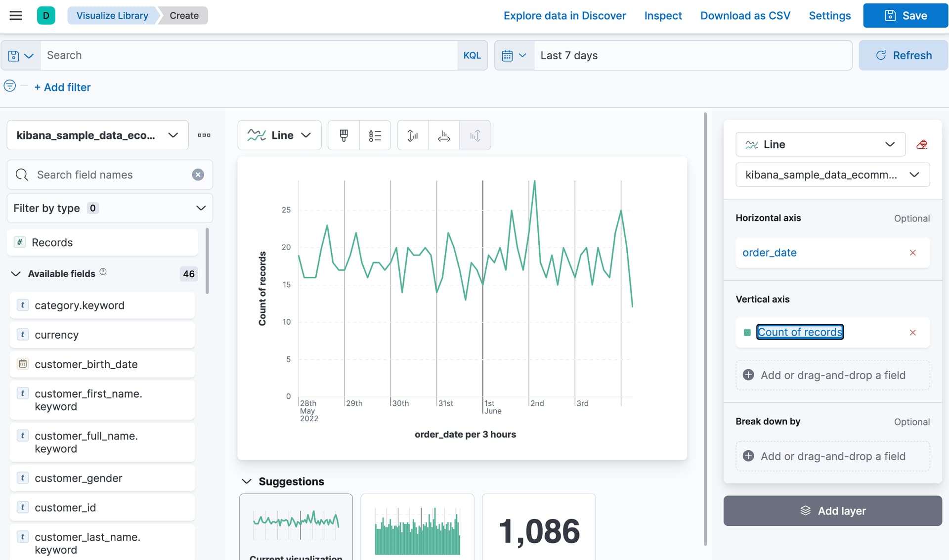Collapse the Available fields section
Screen dimensions: 949x560
point(16,273)
